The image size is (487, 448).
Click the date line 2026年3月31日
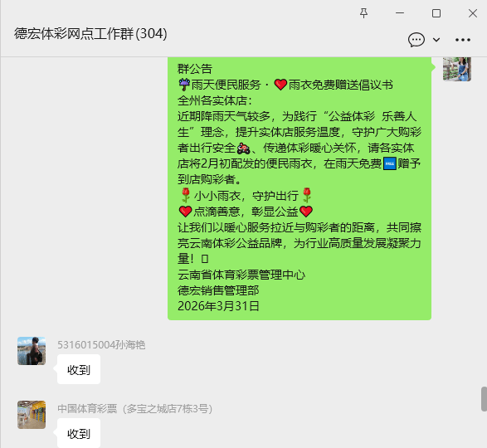218,306
